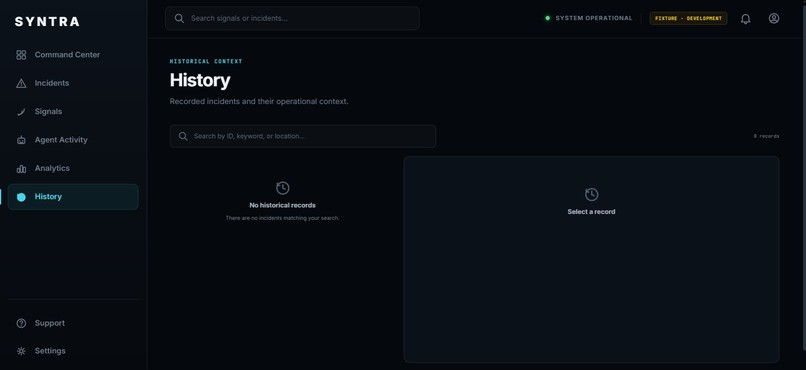
Task: Click the Settings sun-gear icon
Action: (21, 351)
